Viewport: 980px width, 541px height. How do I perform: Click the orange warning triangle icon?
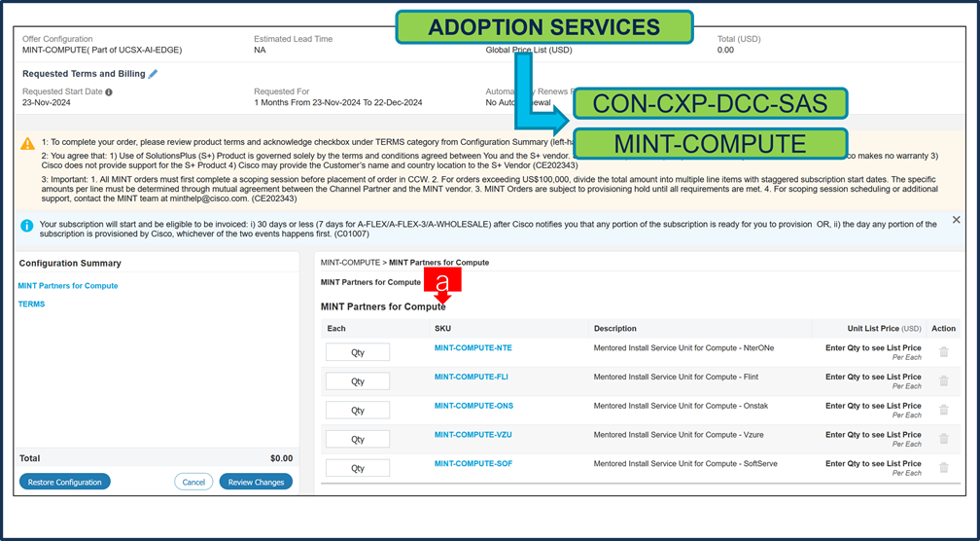pyautogui.click(x=27, y=144)
